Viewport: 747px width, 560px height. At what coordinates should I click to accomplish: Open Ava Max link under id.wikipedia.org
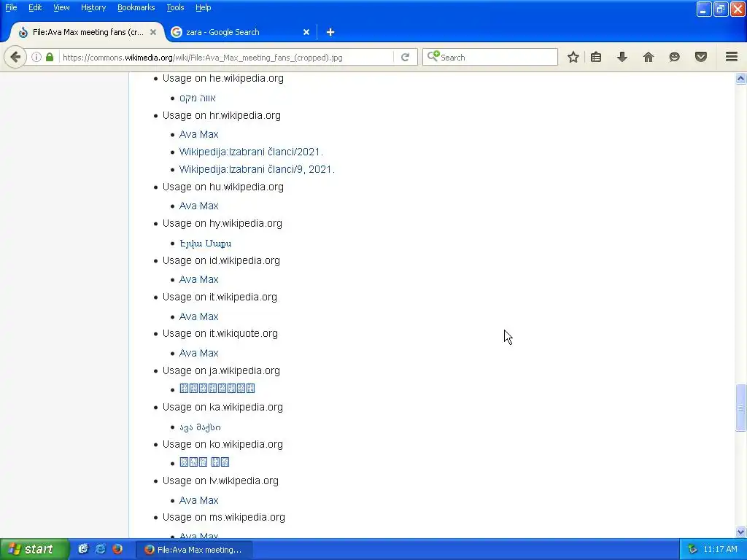tap(198, 279)
